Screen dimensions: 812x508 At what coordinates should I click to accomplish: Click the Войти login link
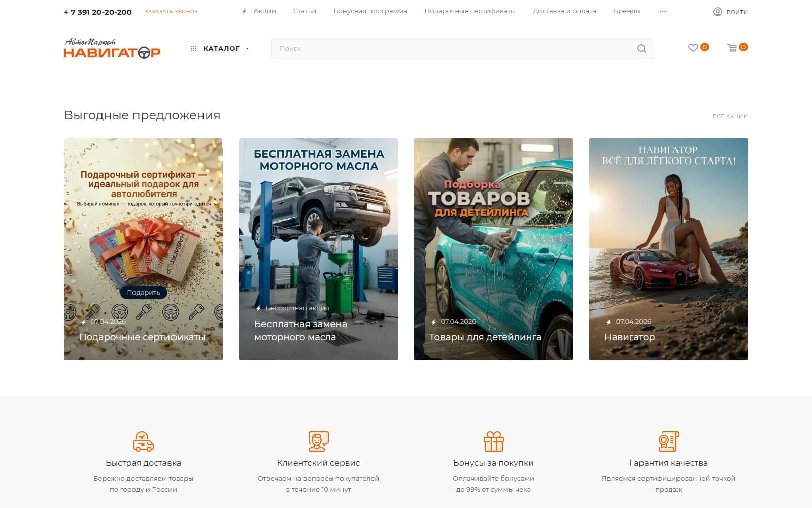click(737, 12)
